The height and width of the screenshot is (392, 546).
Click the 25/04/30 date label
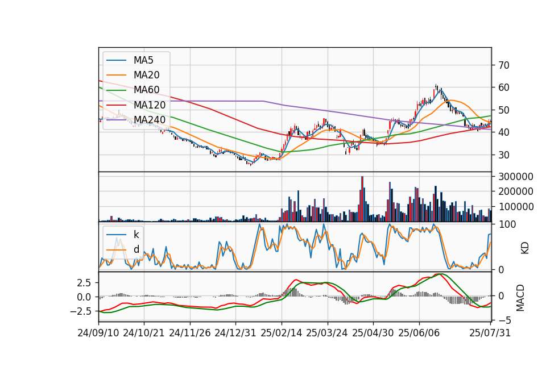click(x=373, y=333)
